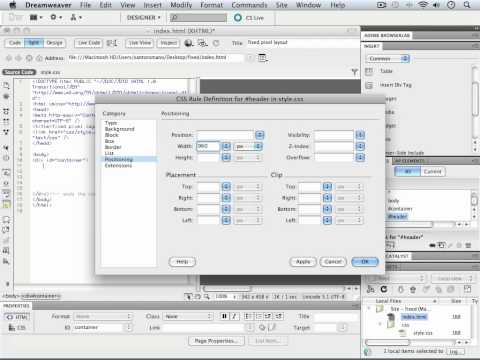Click the document Title field
Screen dimensions: 480x360
click(302, 43)
